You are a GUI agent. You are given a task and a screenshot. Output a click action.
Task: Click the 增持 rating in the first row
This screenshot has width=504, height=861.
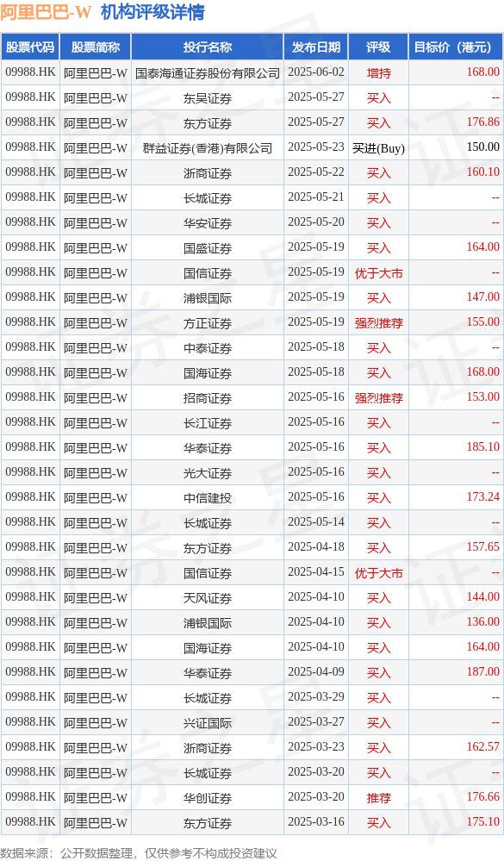click(x=378, y=73)
